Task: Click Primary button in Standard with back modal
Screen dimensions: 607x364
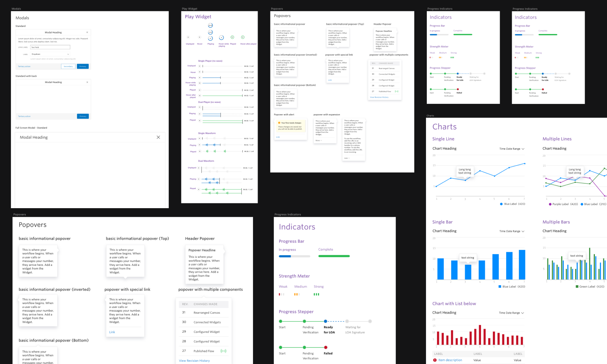Action: [x=83, y=116]
